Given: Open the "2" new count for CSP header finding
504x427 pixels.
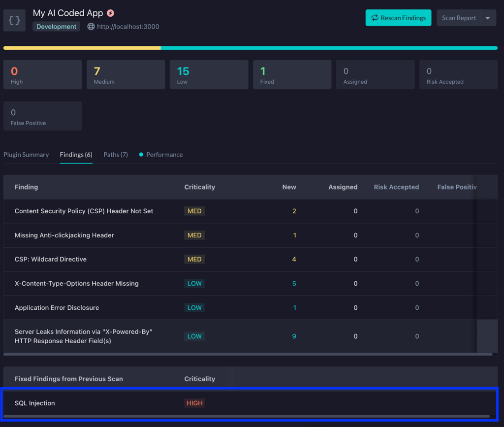Looking at the screenshot, I should pos(294,211).
